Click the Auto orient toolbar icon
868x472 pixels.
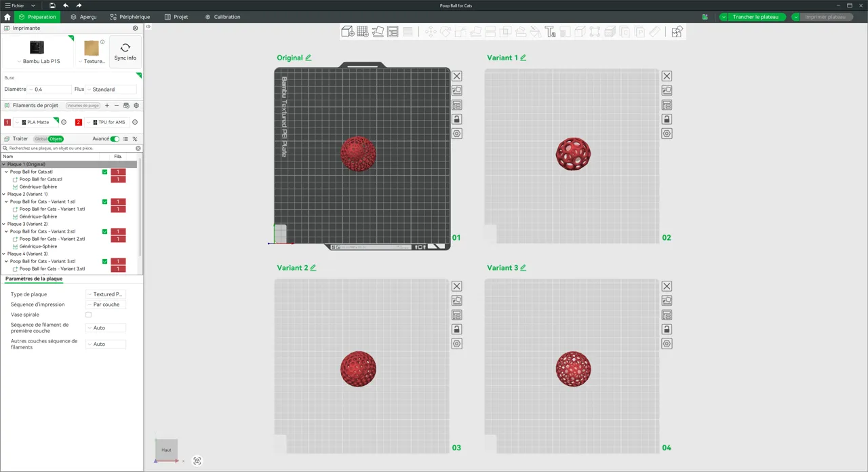pos(378,31)
